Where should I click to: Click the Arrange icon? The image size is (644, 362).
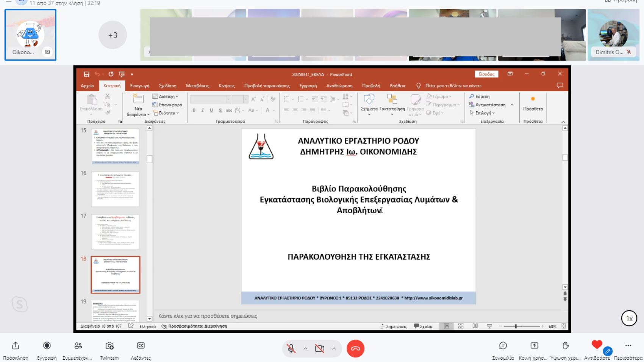click(392, 99)
